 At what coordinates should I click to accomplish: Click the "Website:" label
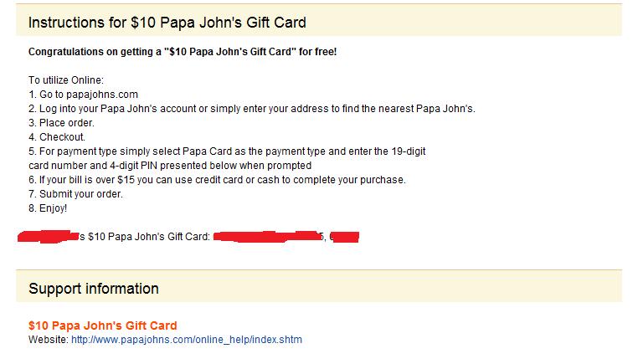[48, 340]
